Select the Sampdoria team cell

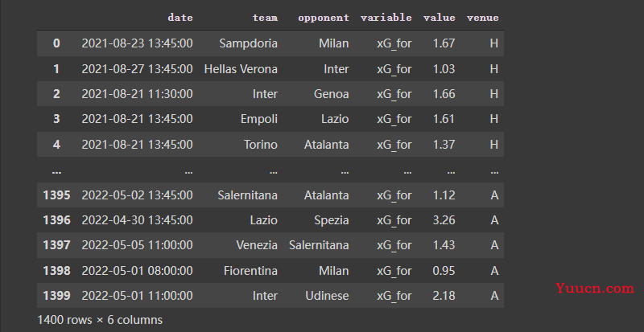point(248,43)
